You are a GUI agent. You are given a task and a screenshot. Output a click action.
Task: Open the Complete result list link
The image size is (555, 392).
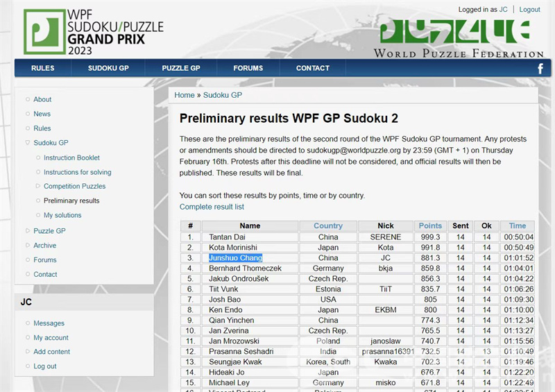(212, 207)
